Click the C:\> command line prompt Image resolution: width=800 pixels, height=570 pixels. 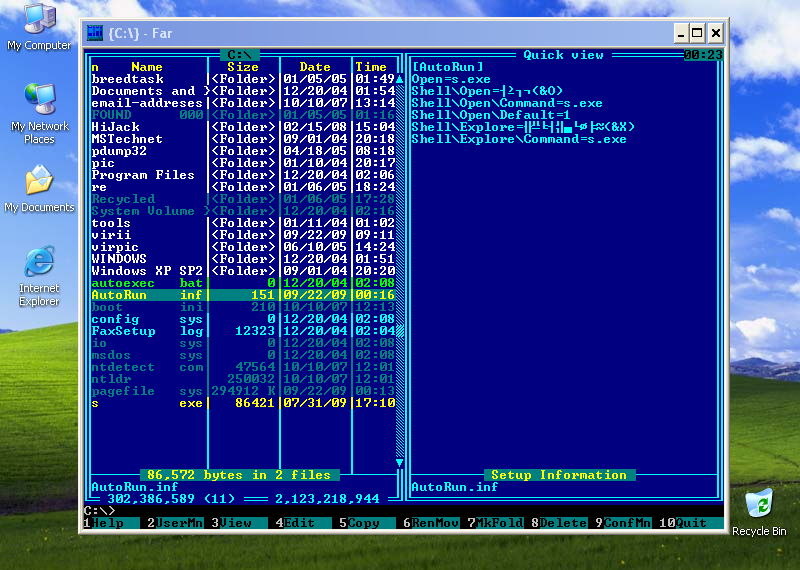[99, 511]
